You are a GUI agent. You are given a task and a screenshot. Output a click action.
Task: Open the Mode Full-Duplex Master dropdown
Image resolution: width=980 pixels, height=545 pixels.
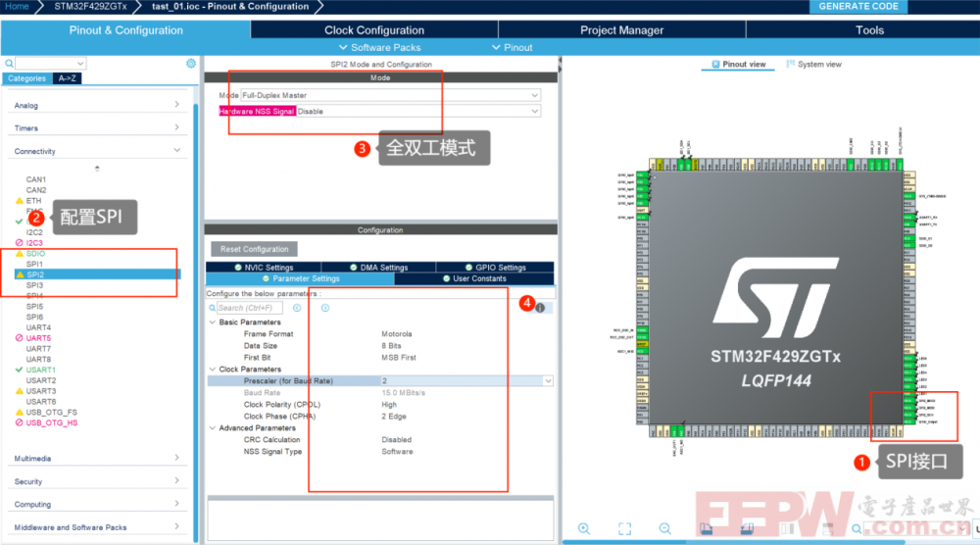(x=391, y=95)
